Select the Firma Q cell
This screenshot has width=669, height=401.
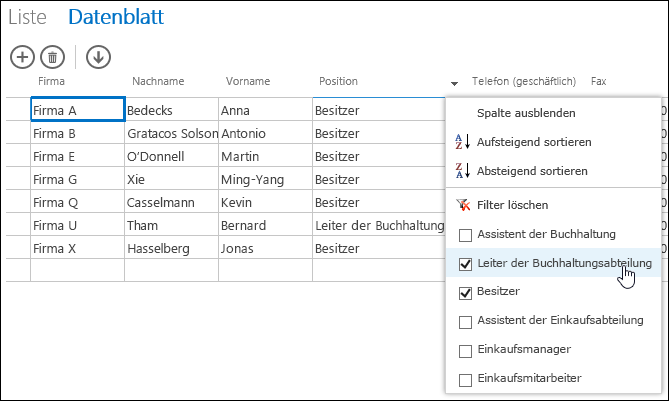[78, 201]
